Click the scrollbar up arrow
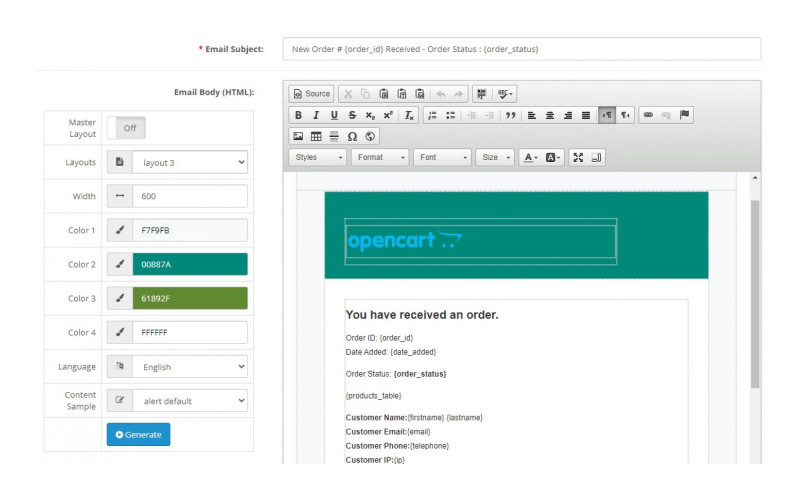 [x=755, y=178]
